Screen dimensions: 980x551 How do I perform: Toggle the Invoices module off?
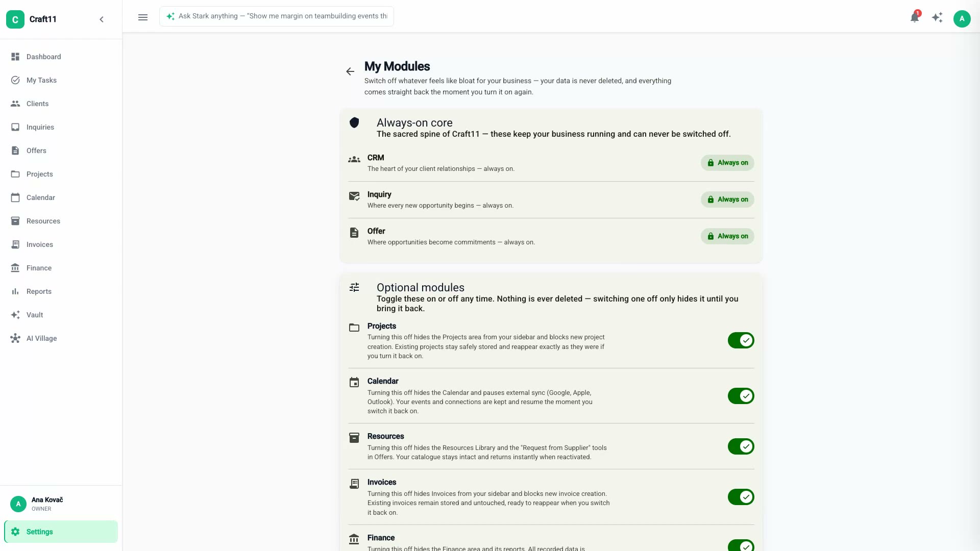tap(741, 497)
